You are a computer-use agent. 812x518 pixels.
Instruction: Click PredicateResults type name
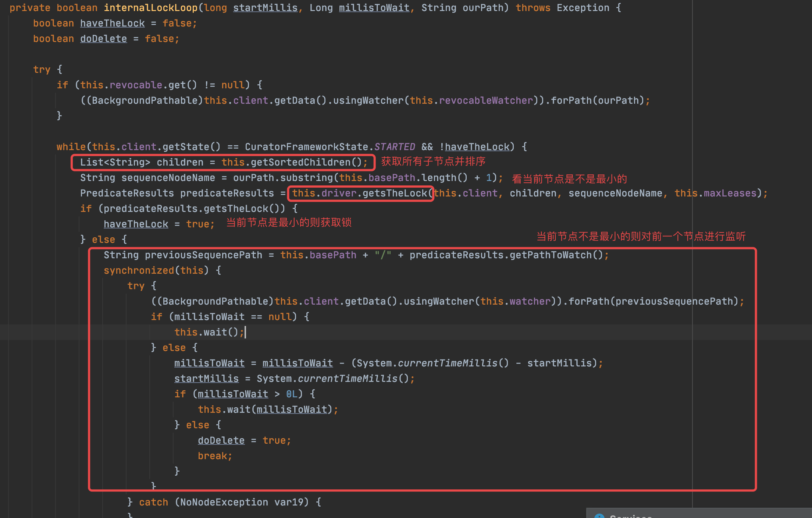pyautogui.click(x=127, y=193)
